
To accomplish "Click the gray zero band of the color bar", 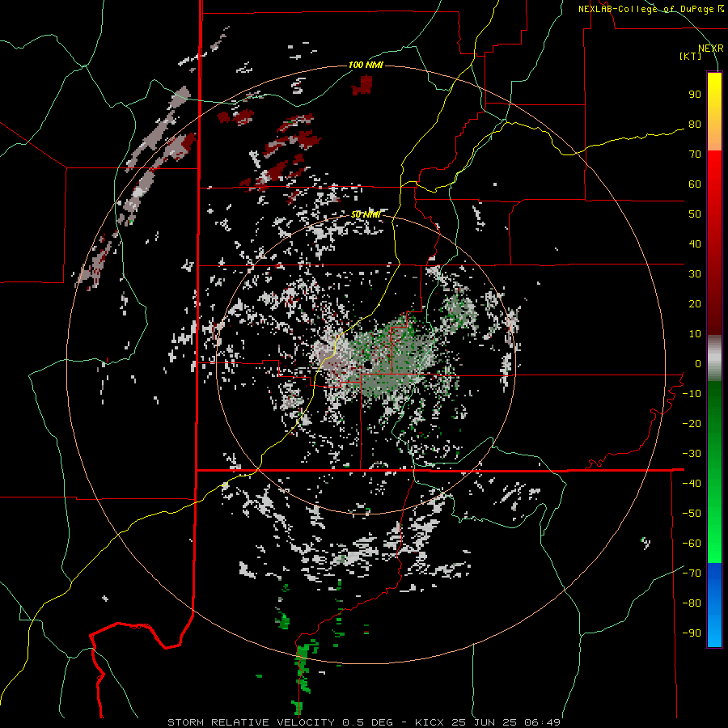I will click(x=714, y=358).
